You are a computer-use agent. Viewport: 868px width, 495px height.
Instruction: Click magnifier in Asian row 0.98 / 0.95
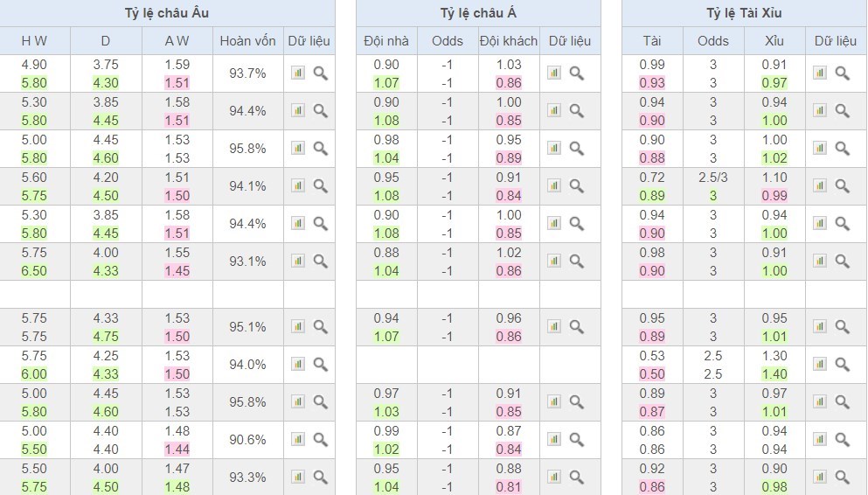[x=577, y=149]
